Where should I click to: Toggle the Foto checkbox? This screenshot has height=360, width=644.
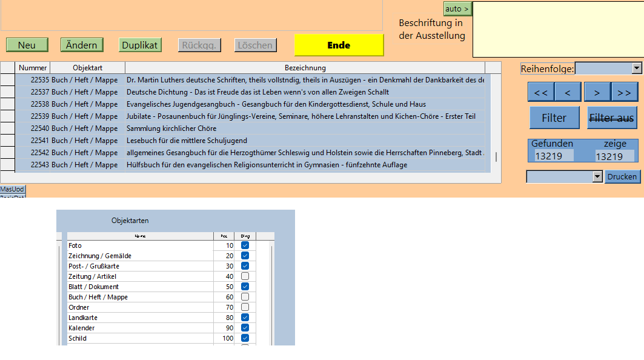245,245
